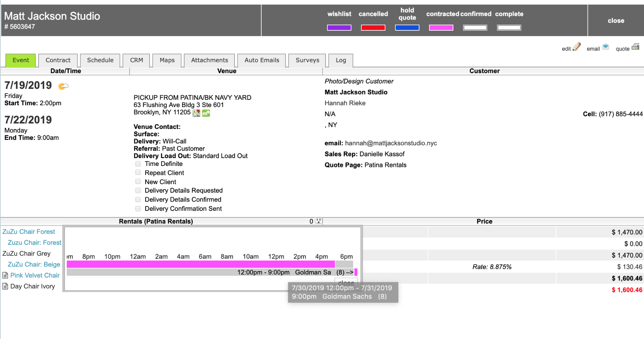644x339 pixels.
Task: Open the Auto Emails tab
Action: [x=262, y=60]
